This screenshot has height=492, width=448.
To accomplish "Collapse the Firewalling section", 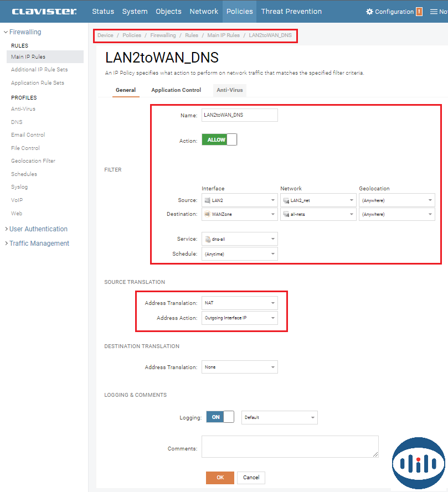I will tap(25, 32).
